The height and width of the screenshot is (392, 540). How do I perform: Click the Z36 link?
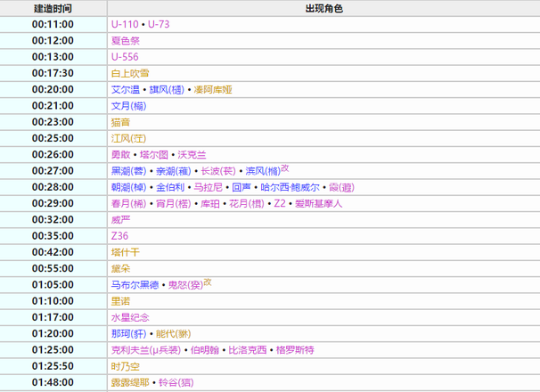click(x=119, y=235)
